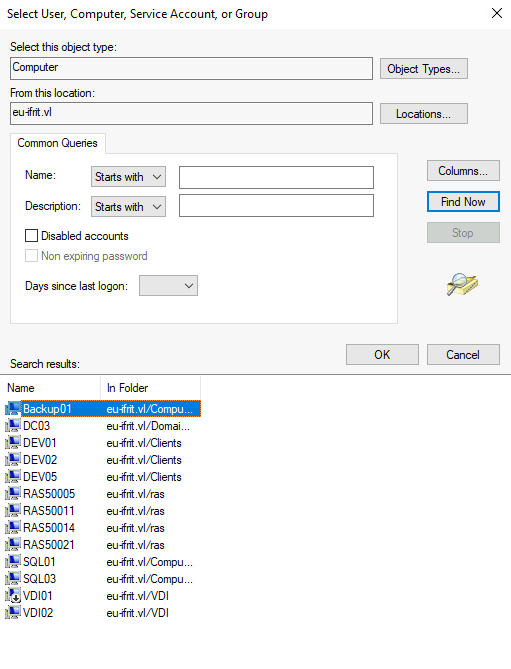
Task: Click RAS50014's folder eu-ifrit.vl/ras
Action: pos(136,528)
